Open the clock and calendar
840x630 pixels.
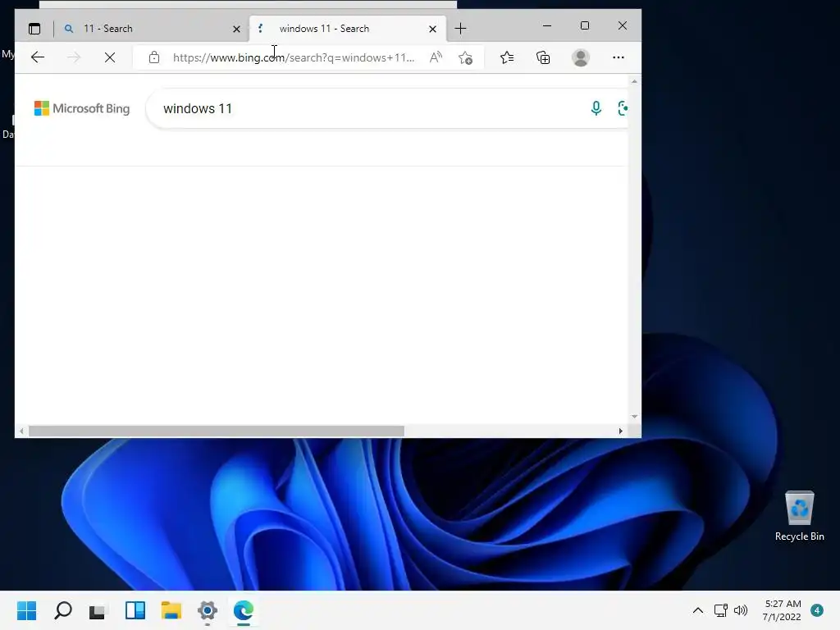coord(782,610)
